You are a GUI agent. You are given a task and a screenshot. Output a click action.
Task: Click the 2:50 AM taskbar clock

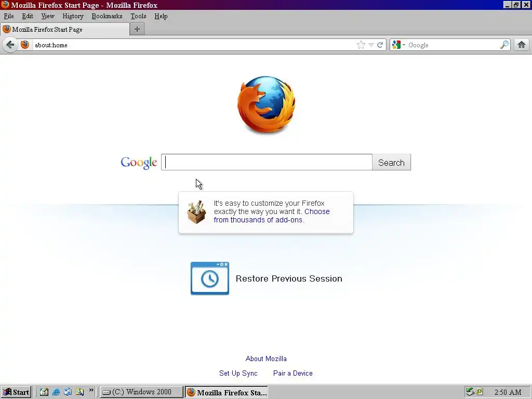[x=508, y=392]
